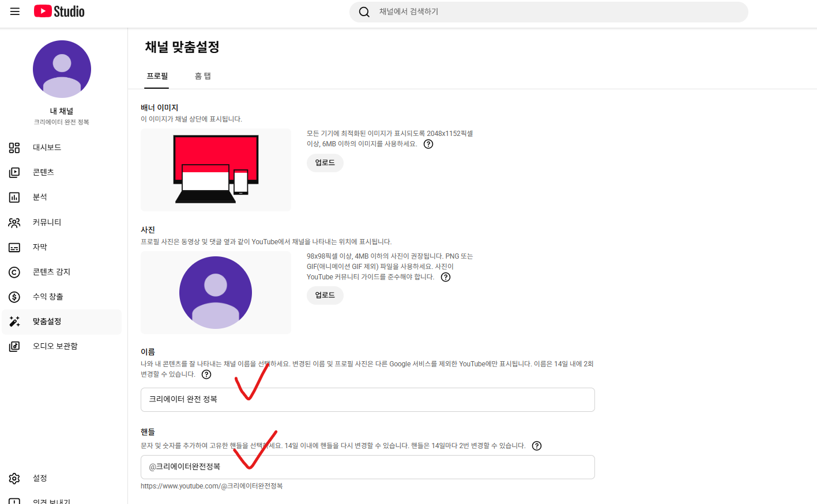The height and width of the screenshot is (504, 817).
Task: Open help tooltip next to banner image requirements
Action: [x=427, y=143]
